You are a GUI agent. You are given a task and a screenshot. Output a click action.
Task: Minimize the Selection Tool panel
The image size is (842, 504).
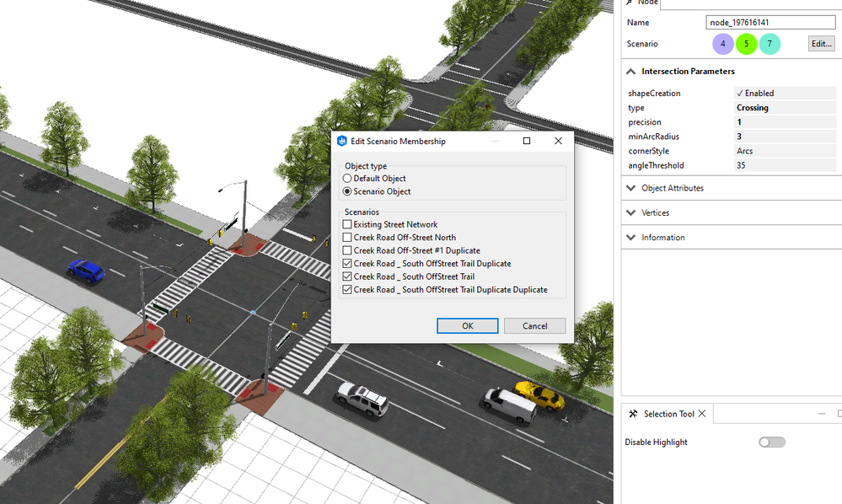[x=822, y=414]
